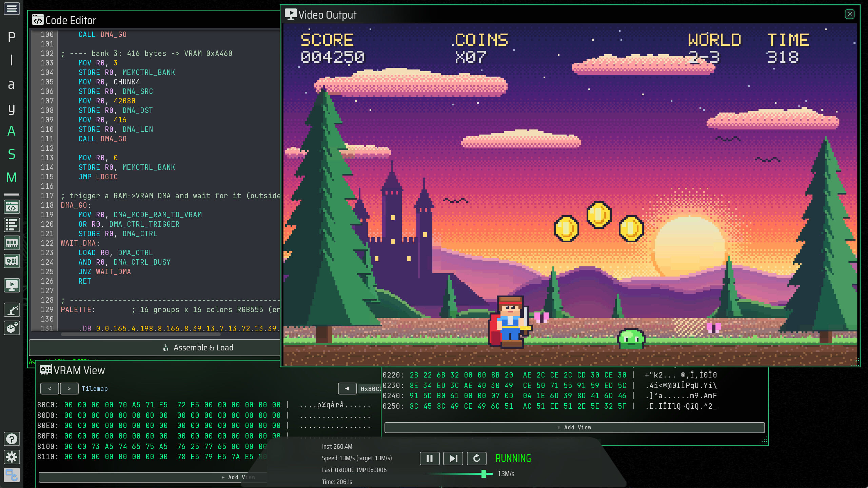Image resolution: width=868 pixels, height=488 pixels.
Task: Open the memory chip panel icon in sidebar
Action: 12,243
